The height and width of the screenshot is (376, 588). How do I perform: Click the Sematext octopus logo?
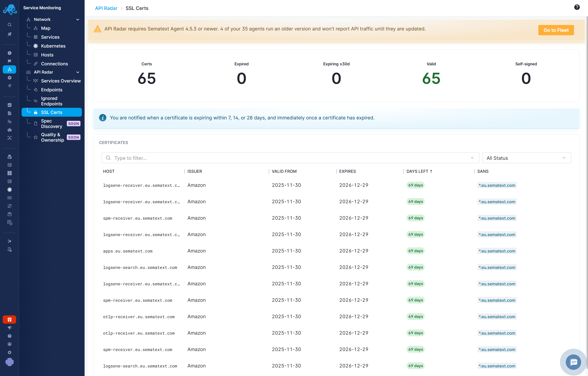(x=10, y=10)
